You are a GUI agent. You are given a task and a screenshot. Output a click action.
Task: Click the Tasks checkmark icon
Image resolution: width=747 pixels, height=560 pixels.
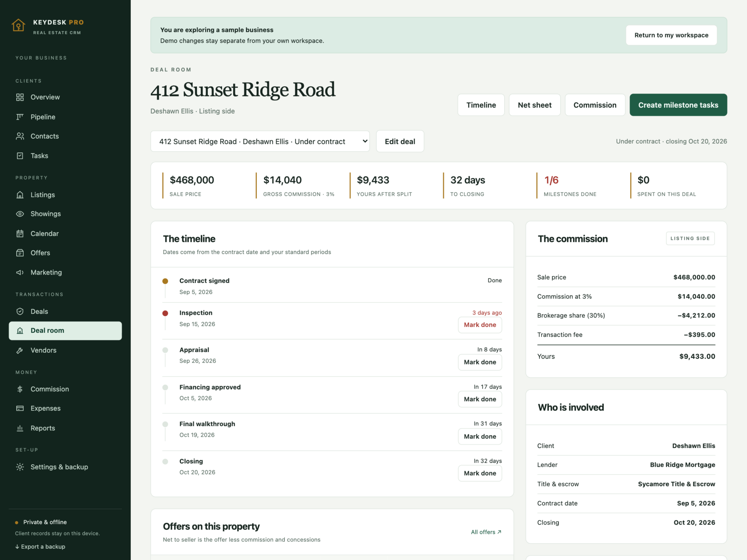(x=20, y=156)
